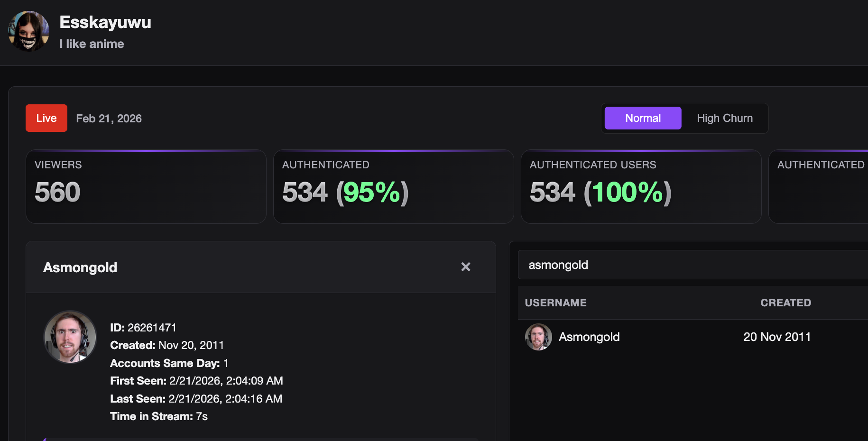Sort table by Username column

(x=555, y=303)
